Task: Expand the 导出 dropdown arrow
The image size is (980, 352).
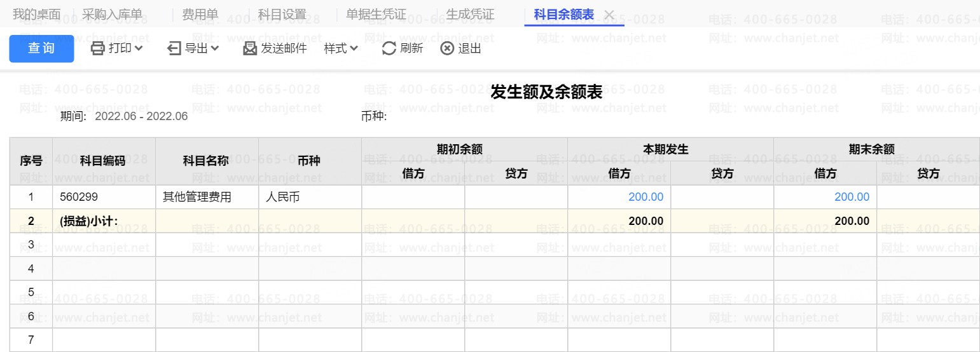Action: click(x=215, y=48)
